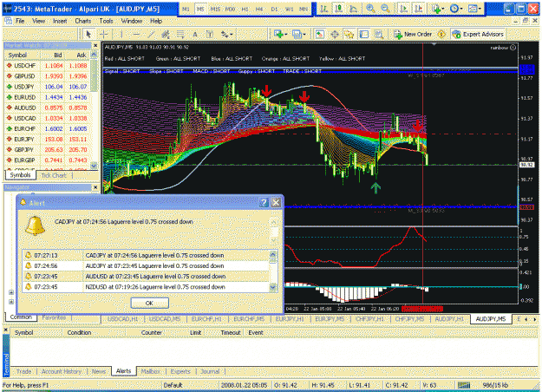Viewport: 542px width, 392px height.
Task: Zoom out of the chart
Action: (x=385, y=9)
